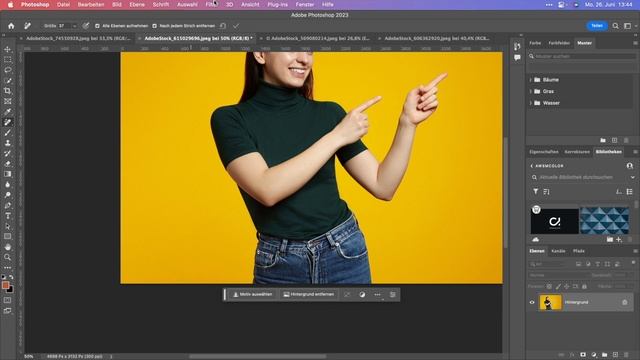Switch to the Kanäle tab
Image resolution: width=640 pixels, height=360 pixels.
click(x=558, y=251)
